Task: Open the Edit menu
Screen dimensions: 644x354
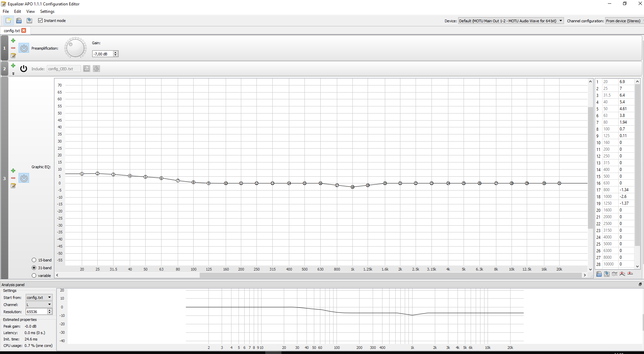Action: tap(18, 11)
